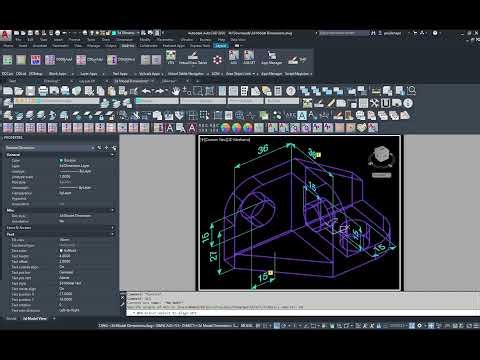Click the Zoom magnifier toolbar icon
The width and height of the screenshot is (480, 360).
(x=412, y=90)
